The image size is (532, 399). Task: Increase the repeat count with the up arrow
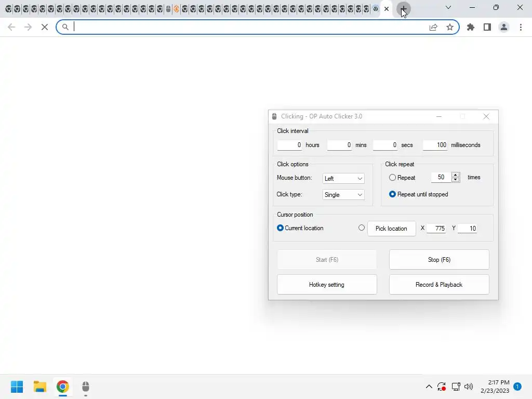(456, 175)
